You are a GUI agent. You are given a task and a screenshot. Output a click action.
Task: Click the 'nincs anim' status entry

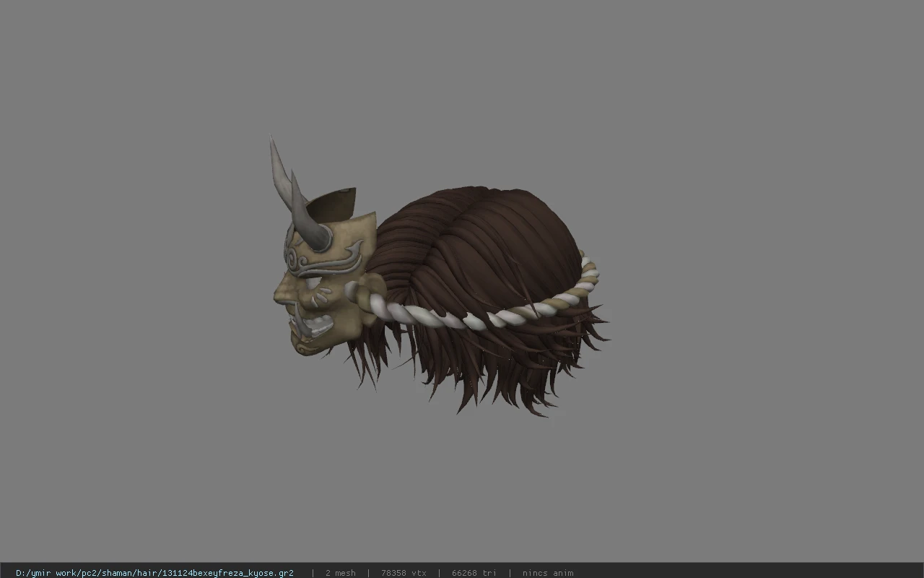click(548, 573)
